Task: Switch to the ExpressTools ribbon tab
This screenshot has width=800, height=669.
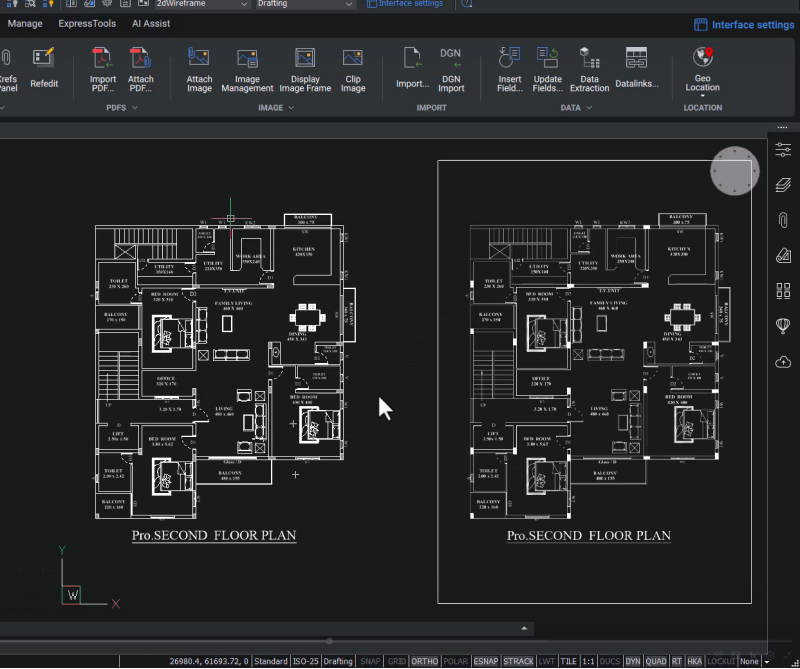Action: coord(87,23)
